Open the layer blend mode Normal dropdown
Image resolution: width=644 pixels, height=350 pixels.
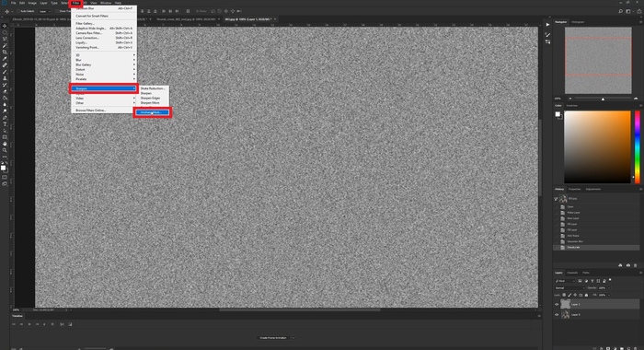tap(569, 288)
